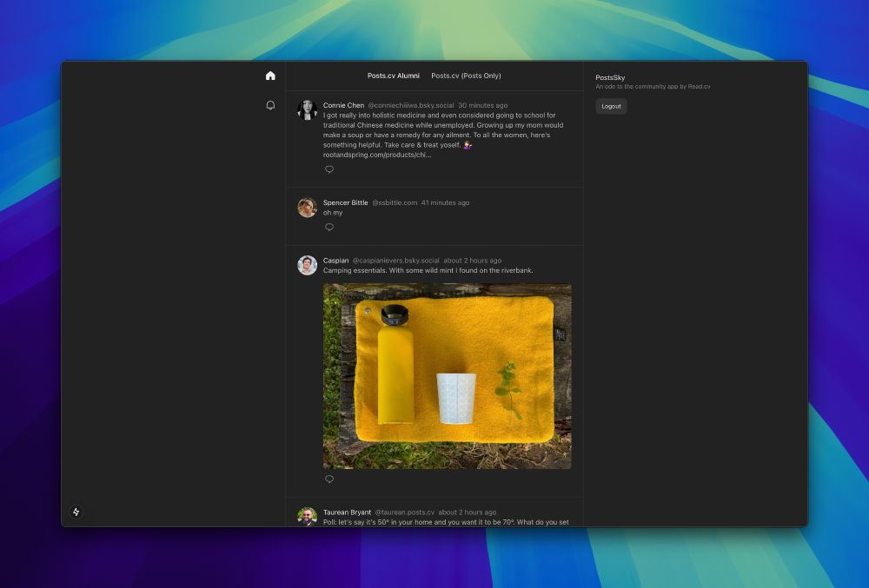This screenshot has height=588, width=869.
Task: Open the rootandspring.com product link
Action: pyautogui.click(x=377, y=155)
